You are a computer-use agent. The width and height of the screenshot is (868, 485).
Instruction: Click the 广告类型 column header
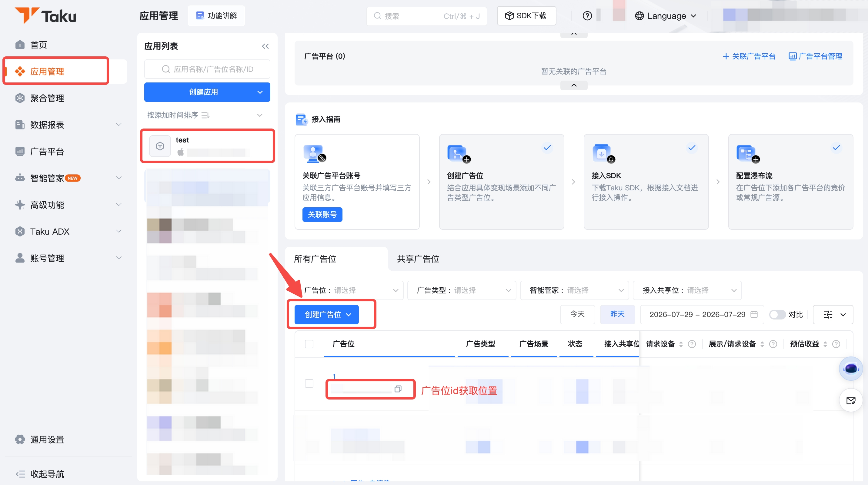pyautogui.click(x=480, y=344)
